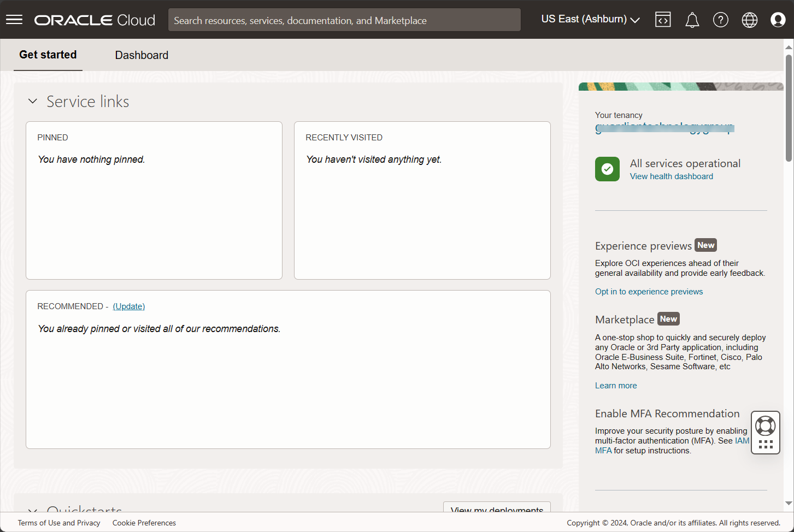The width and height of the screenshot is (794, 532).
Task: Switch to the Dashboard tab
Action: 142,55
